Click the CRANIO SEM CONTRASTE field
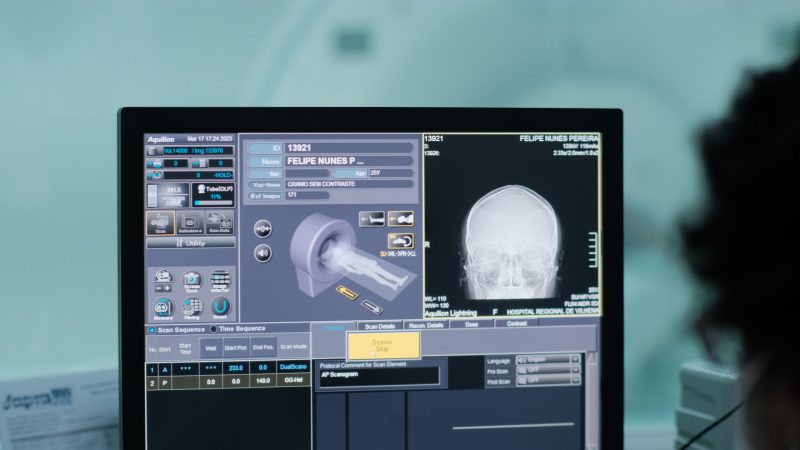Viewport: 800px width, 450px height. point(349,184)
